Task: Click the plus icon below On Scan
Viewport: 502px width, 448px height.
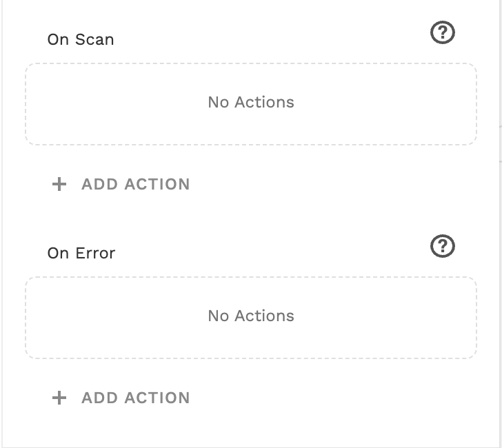Action: 60,184
